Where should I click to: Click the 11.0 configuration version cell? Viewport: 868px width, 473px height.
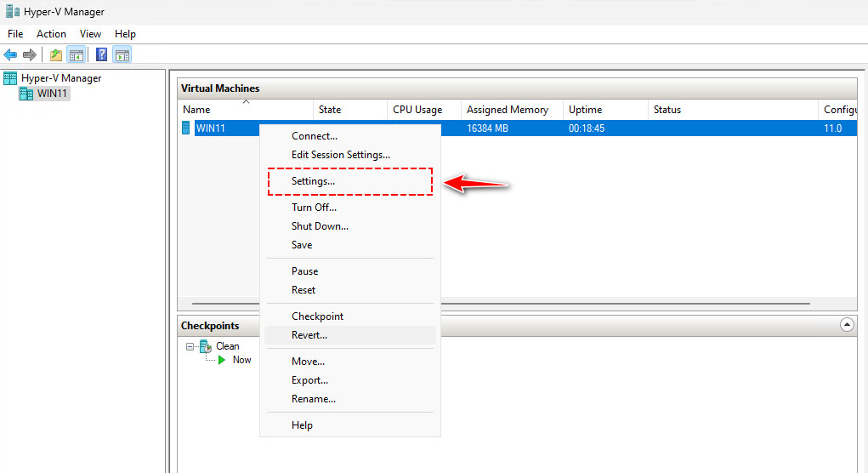pyautogui.click(x=832, y=128)
